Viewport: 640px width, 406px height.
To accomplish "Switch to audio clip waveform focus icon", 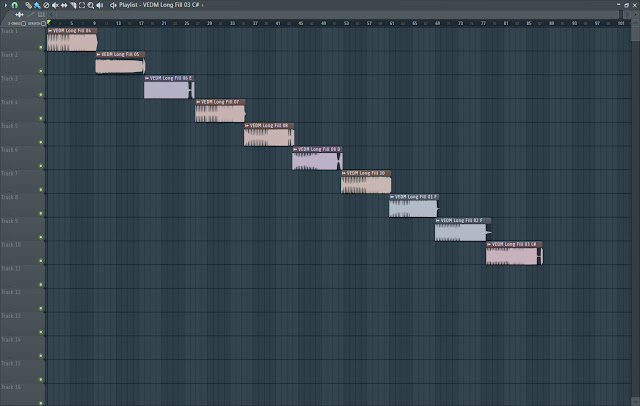I will 20,15.
